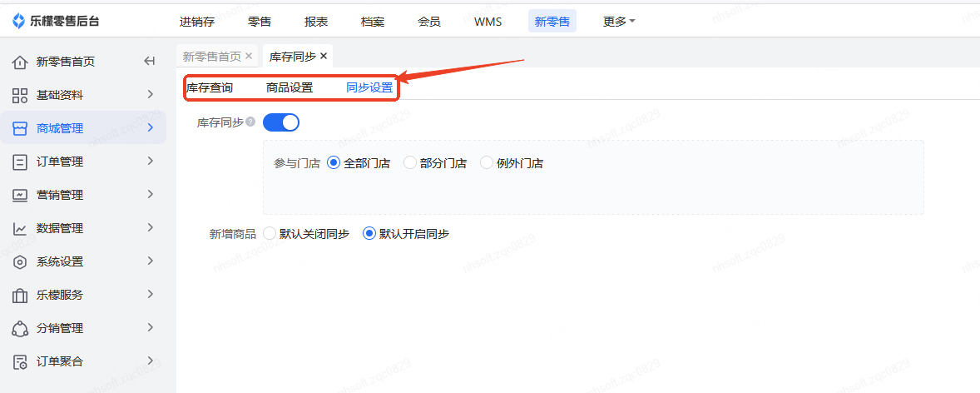
Task: Open the 商品设置 sub-tab
Action: point(290,87)
